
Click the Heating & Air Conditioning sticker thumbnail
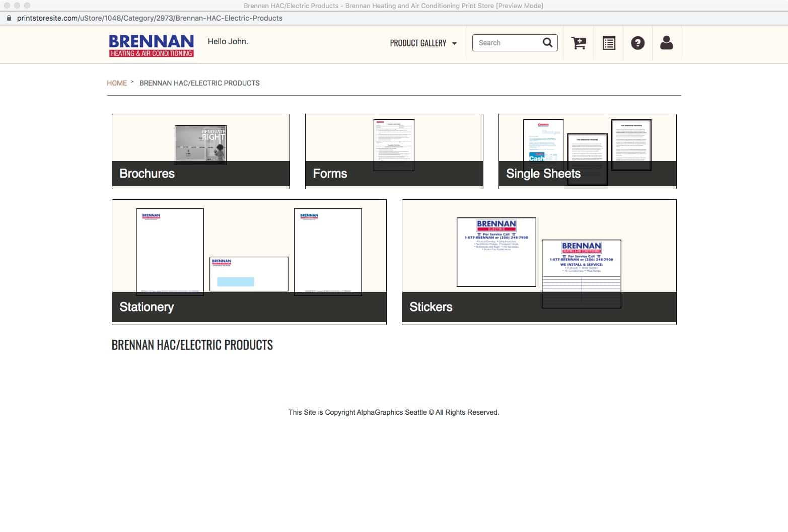(582, 274)
